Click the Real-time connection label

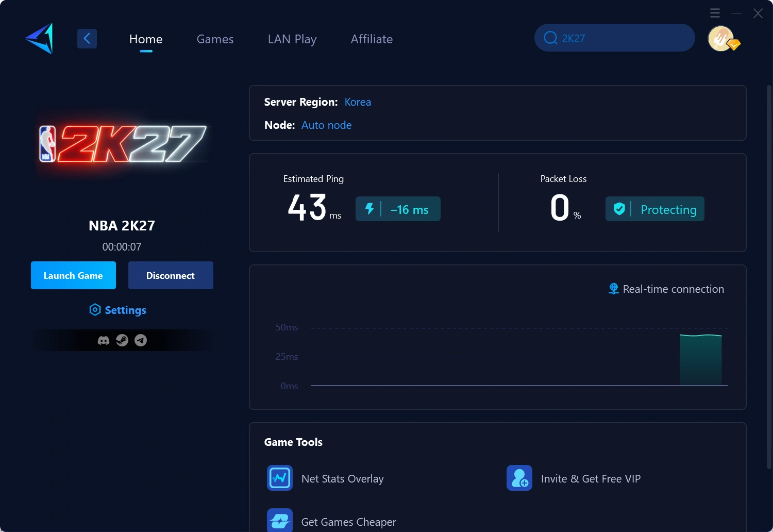click(x=673, y=289)
